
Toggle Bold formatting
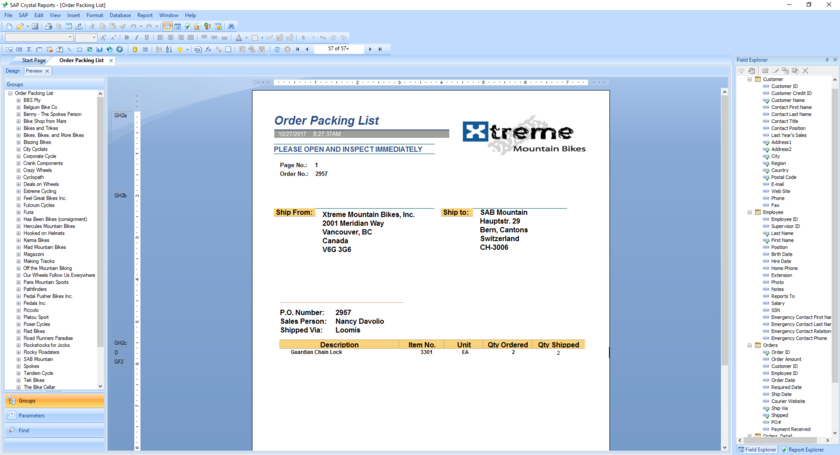click(x=126, y=38)
